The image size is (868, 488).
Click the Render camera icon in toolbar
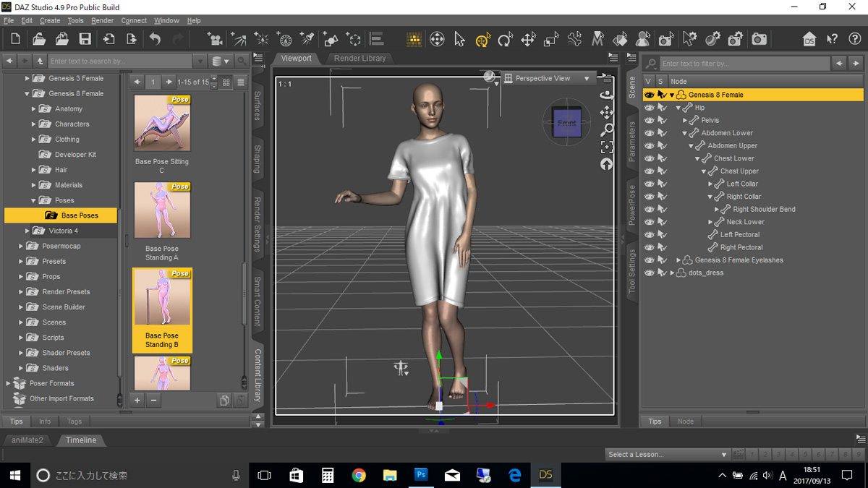pos(759,39)
